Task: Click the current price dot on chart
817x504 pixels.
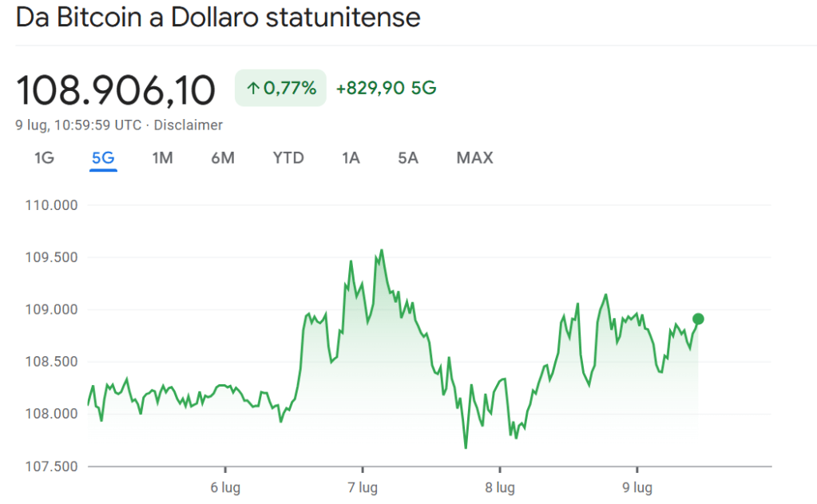Action: 698,319
